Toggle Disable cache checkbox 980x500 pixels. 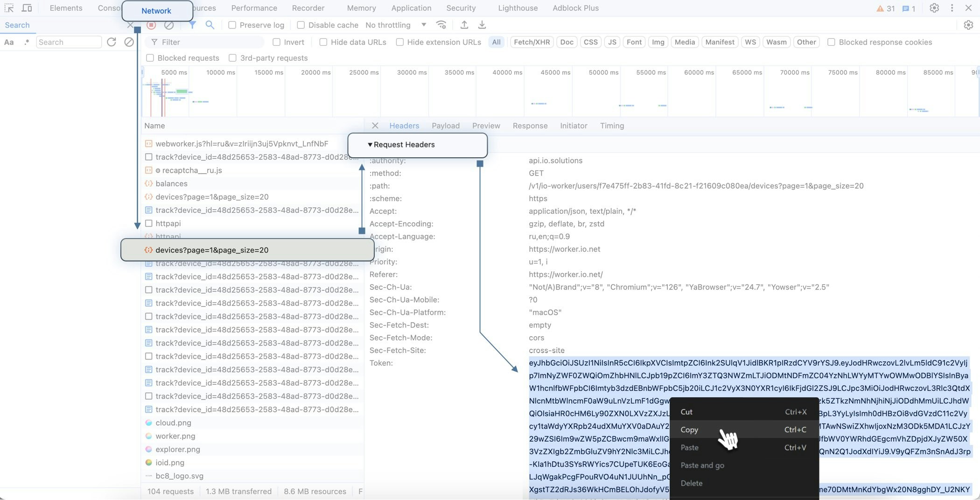[x=301, y=25]
